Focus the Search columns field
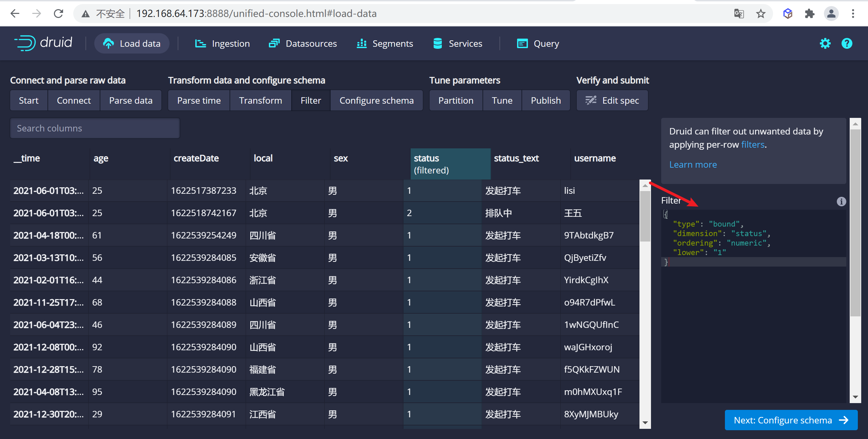 pos(95,128)
